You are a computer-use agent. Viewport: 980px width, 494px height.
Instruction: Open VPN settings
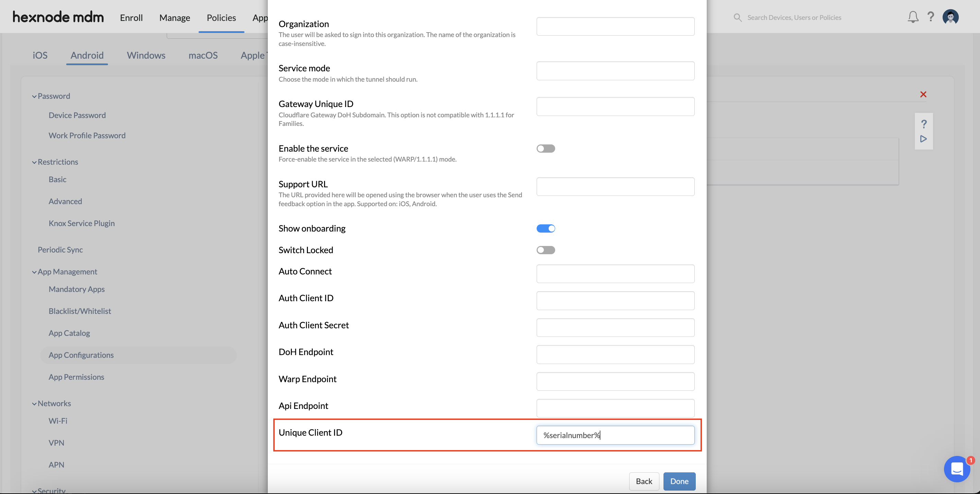click(x=56, y=443)
